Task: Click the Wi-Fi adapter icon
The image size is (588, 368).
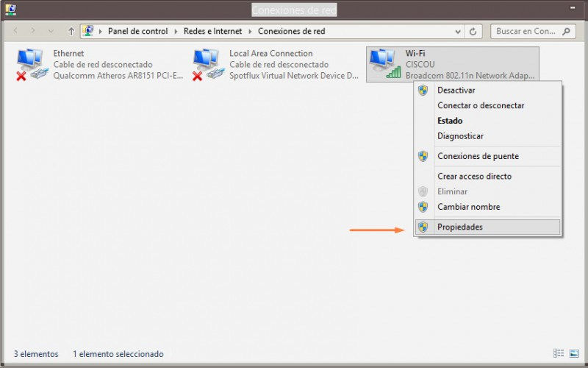Action: (x=385, y=64)
